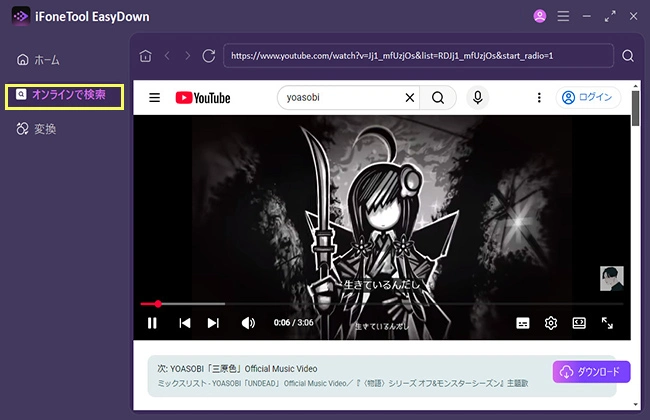The height and width of the screenshot is (420, 650).
Task: Click the 0:06 / 3:06 time display
Action: click(x=293, y=323)
